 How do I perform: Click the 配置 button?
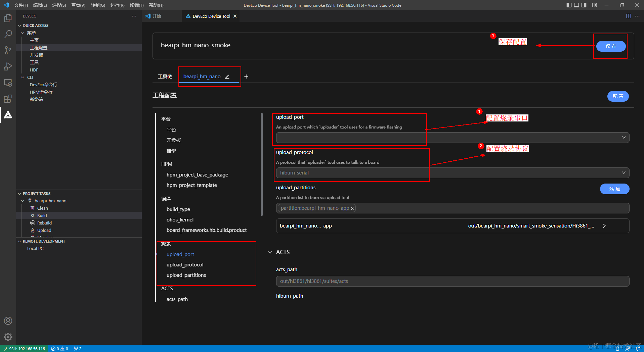tap(618, 96)
